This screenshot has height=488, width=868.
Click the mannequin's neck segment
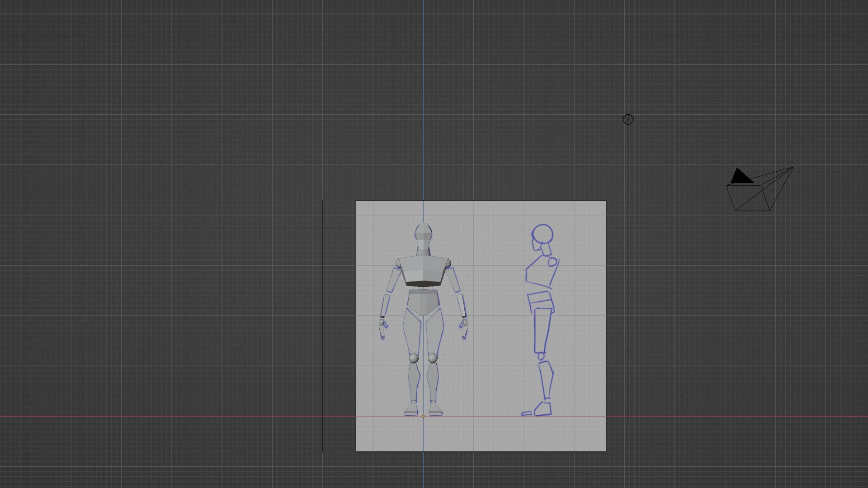pyautogui.click(x=423, y=253)
